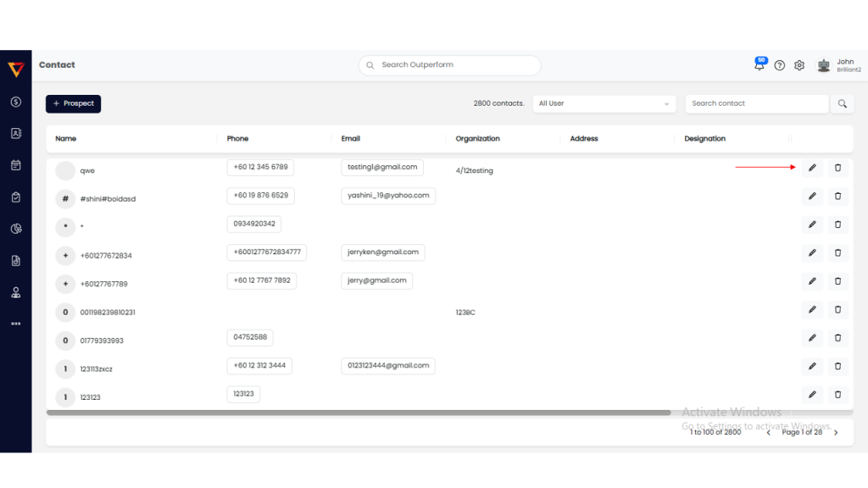
Task: Click the horizontal scrollbar under the table
Action: click(358, 413)
